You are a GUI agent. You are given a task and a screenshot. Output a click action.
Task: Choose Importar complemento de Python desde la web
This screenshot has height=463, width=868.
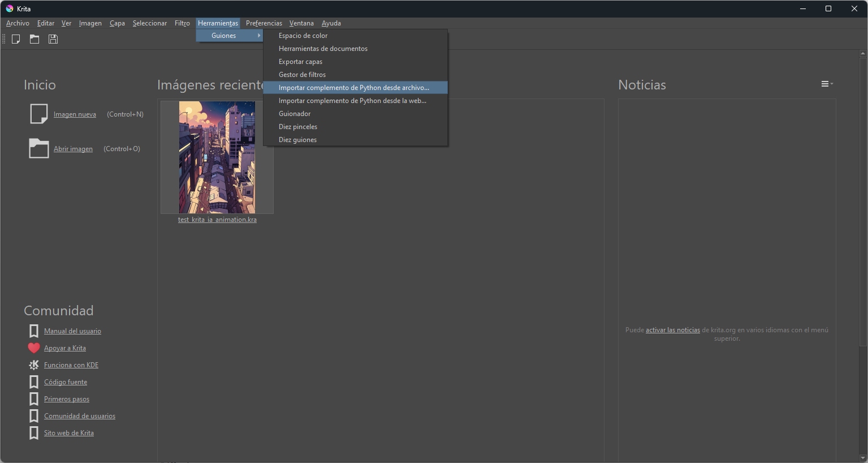(x=356, y=101)
